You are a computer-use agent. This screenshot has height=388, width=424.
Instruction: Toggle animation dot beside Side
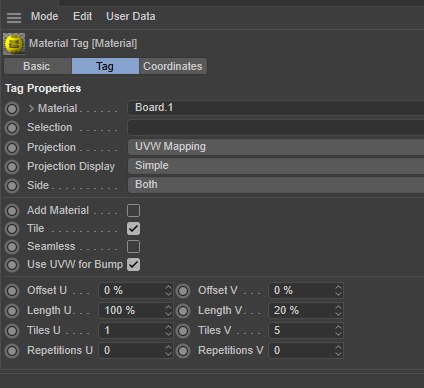pos(12,186)
